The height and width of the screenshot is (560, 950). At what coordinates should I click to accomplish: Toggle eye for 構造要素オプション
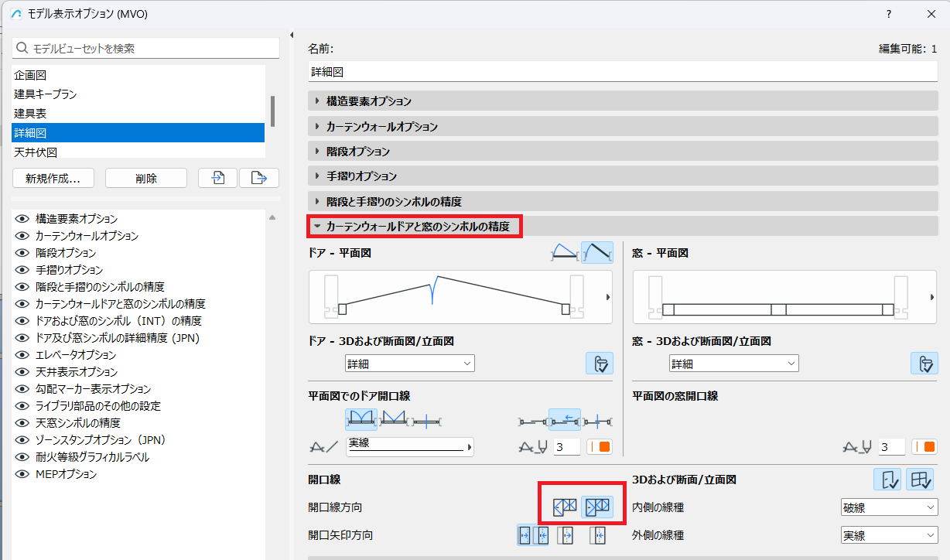point(22,219)
